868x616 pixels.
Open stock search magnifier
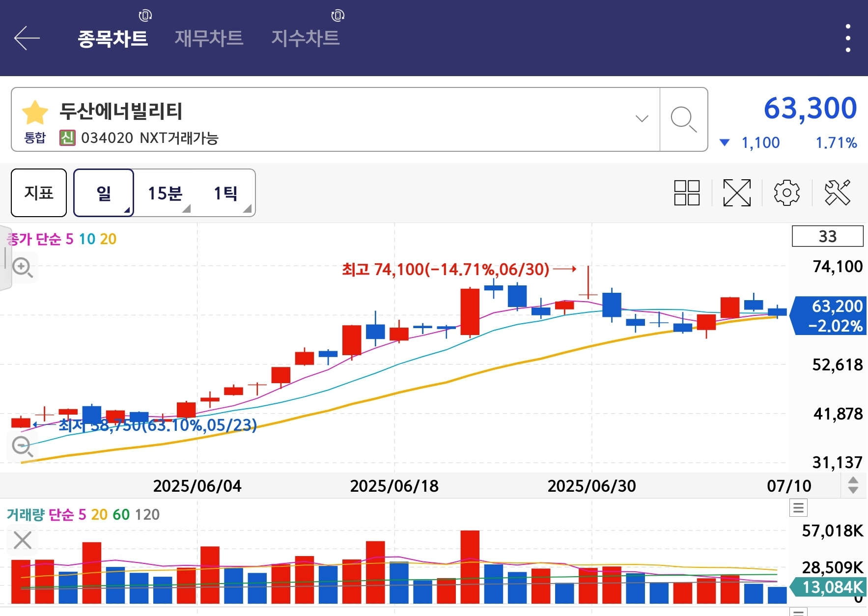point(684,119)
